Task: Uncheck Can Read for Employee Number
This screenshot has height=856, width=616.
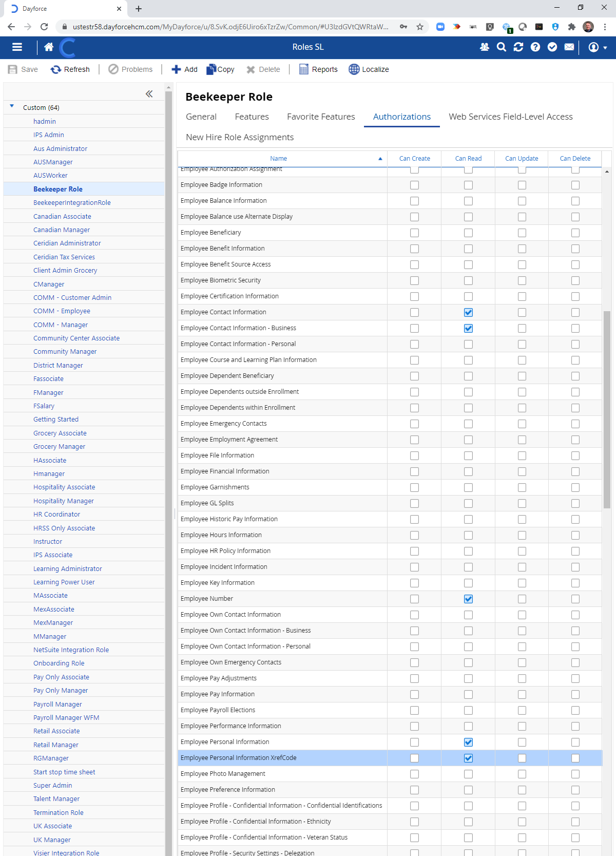Action: coord(468,599)
